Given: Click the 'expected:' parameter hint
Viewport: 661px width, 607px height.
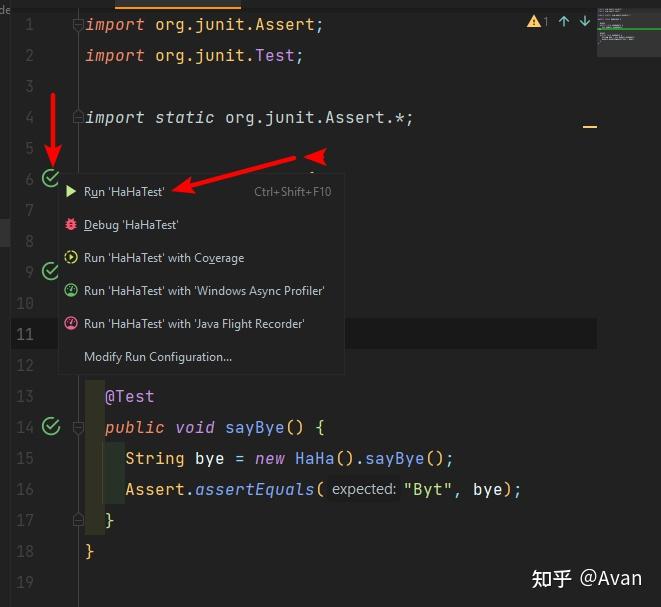Looking at the screenshot, I should tap(364, 489).
